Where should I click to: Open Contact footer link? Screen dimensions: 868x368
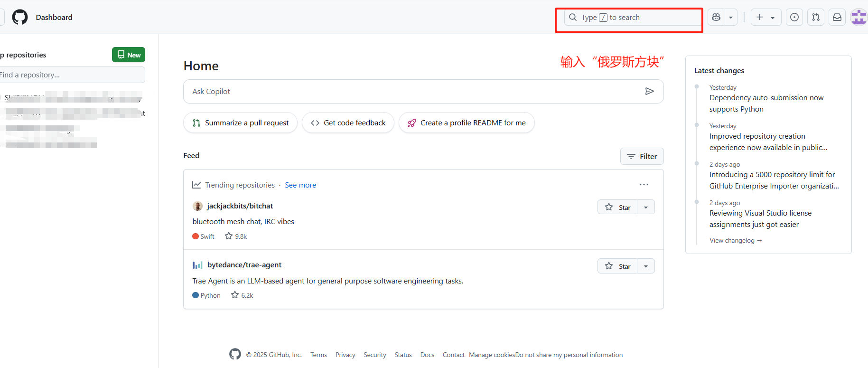coord(453,355)
